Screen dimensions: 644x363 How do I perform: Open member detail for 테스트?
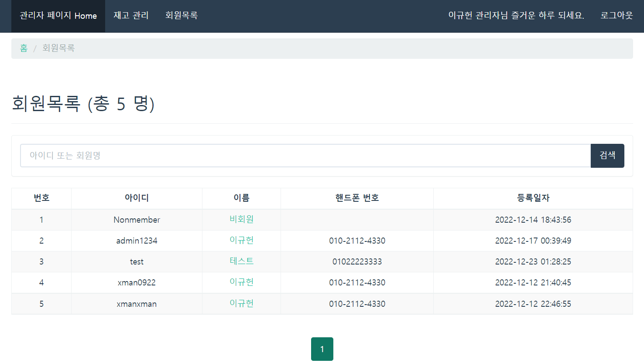pyautogui.click(x=241, y=261)
